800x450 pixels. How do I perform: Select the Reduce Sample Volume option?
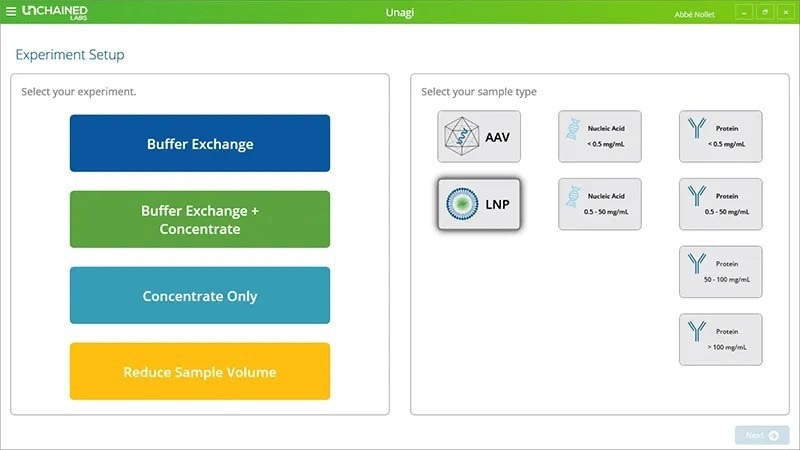(x=200, y=372)
